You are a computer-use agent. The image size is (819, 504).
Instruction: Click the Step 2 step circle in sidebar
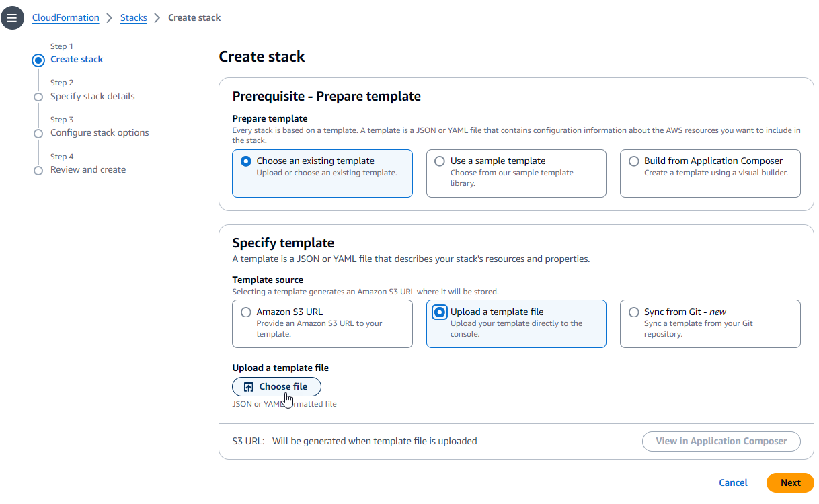[38, 97]
